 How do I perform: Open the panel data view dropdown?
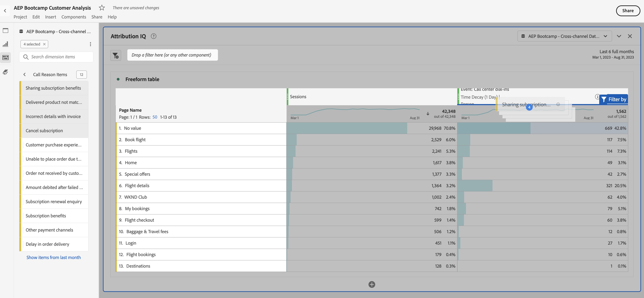tap(564, 36)
